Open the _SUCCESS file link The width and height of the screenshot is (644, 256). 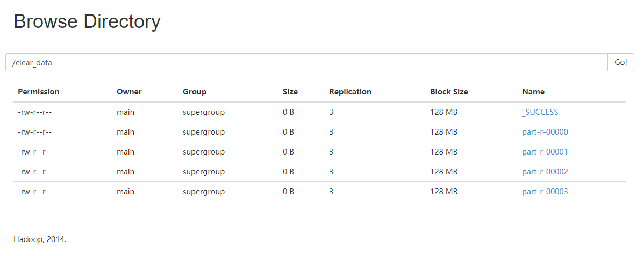coord(540,112)
